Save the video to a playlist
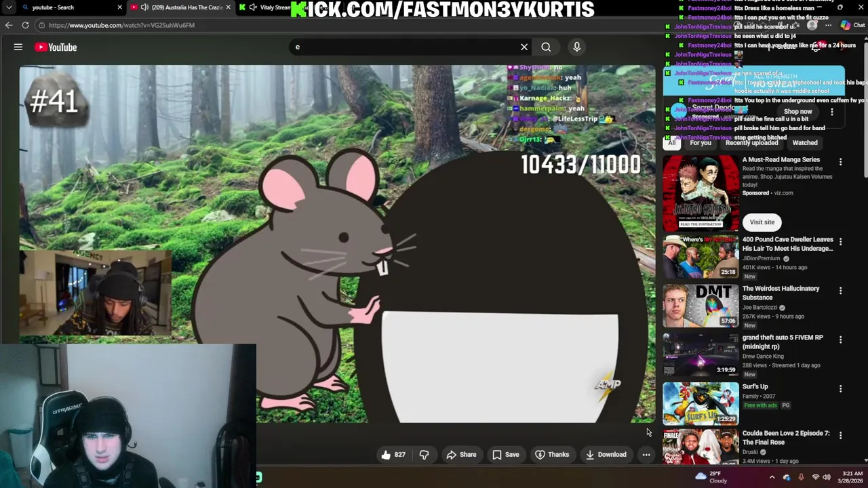868x488 pixels. [506, 455]
